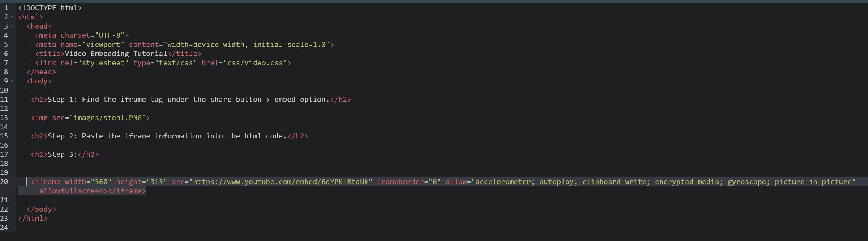Click the opening <body> tag

[39, 81]
